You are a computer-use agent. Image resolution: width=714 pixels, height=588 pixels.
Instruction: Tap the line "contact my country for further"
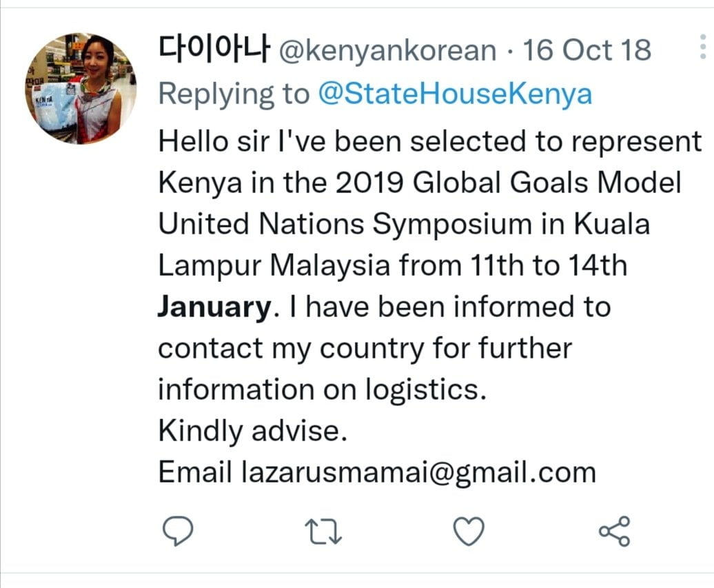[x=365, y=349]
